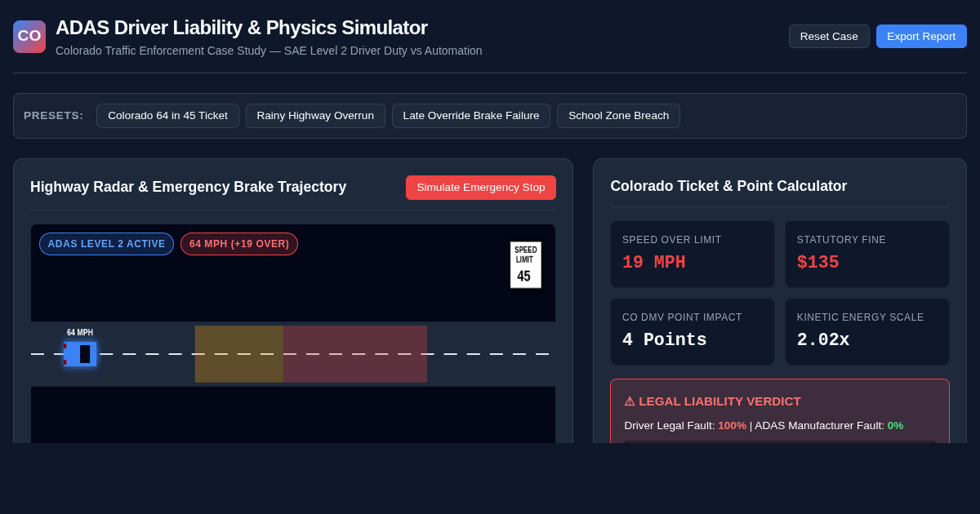The width and height of the screenshot is (980, 514).
Task: Click the yellow reaction distance zone
Action: [x=239, y=354]
